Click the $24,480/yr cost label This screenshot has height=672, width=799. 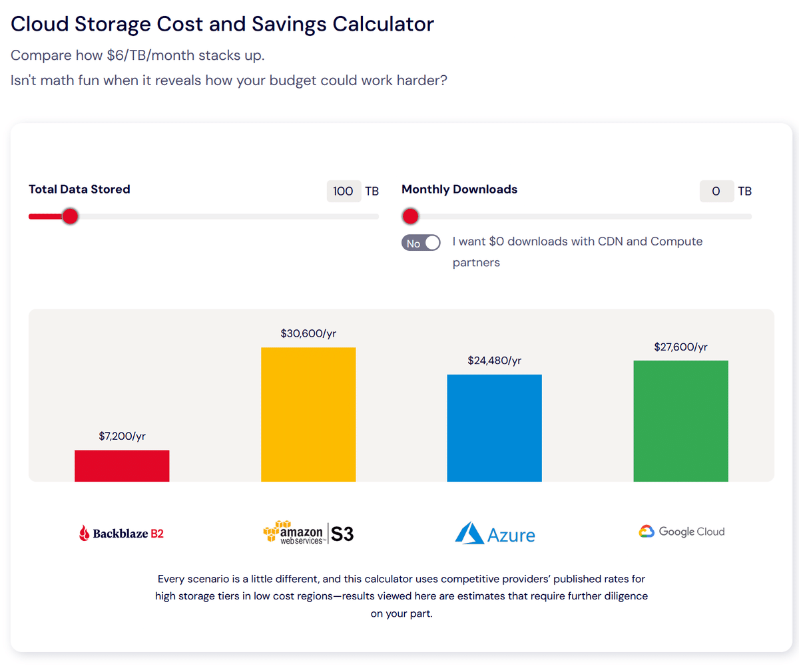pos(495,361)
